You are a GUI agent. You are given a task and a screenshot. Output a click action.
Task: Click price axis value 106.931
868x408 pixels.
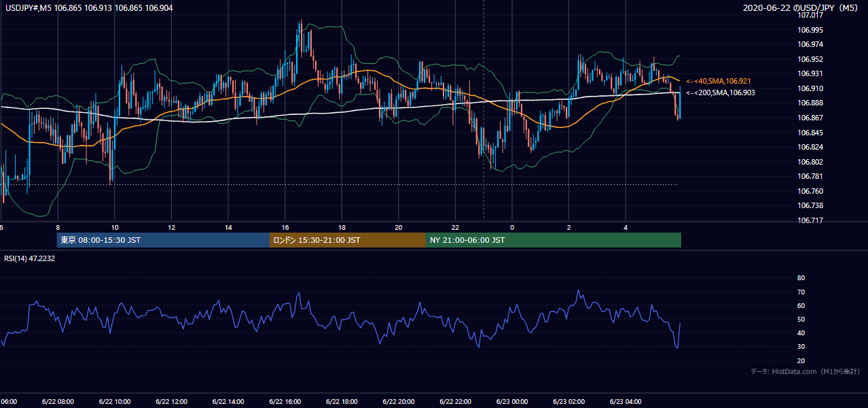click(810, 73)
